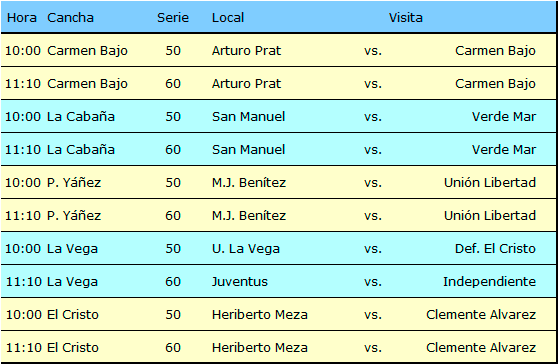This screenshot has width=558, height=364.
Task: Click the 11:10 P. Yáñez cancha cell
Action: [x=74, y=216]
